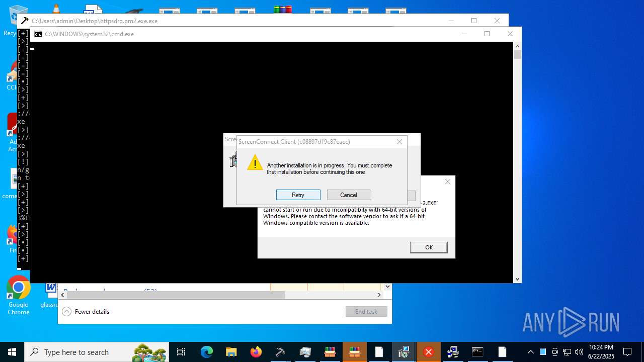
Task: Click the network status tray icon
Action: (x=567, y=352)
